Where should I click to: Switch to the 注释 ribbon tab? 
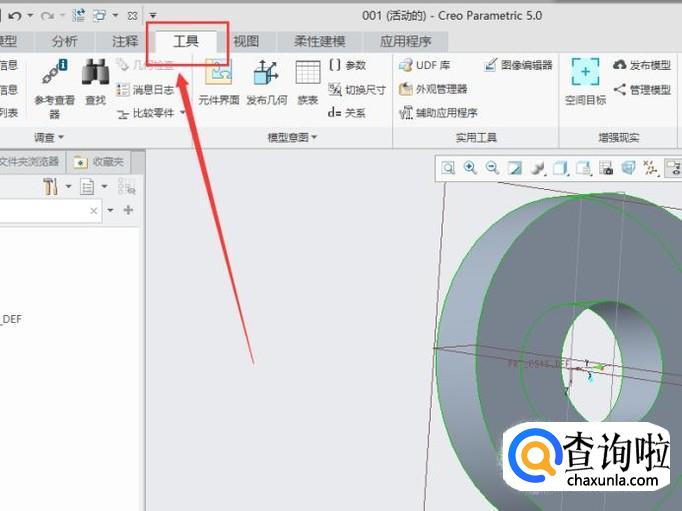tap(125, 41)
